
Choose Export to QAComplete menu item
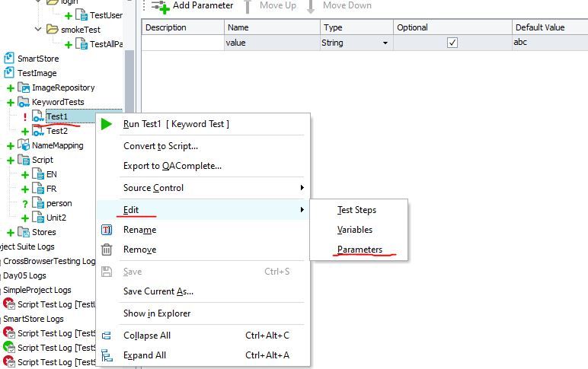click(203, 166)
